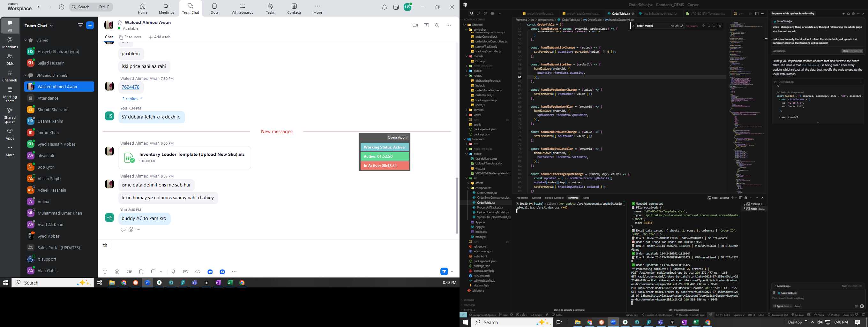This screenshot has width=868, height=327.
Task: Toggle Match Whole Word in find
Action: 677,26
